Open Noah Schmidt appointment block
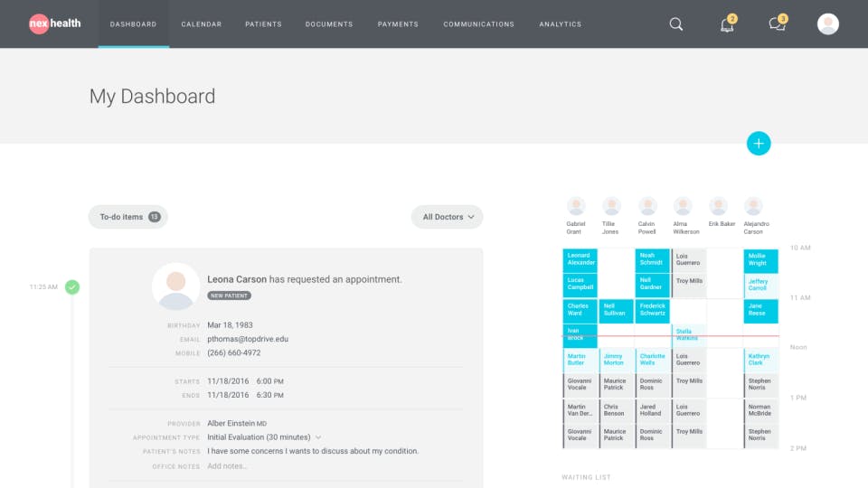The width and height of the screenshot is (868, 488). (652, 260)
